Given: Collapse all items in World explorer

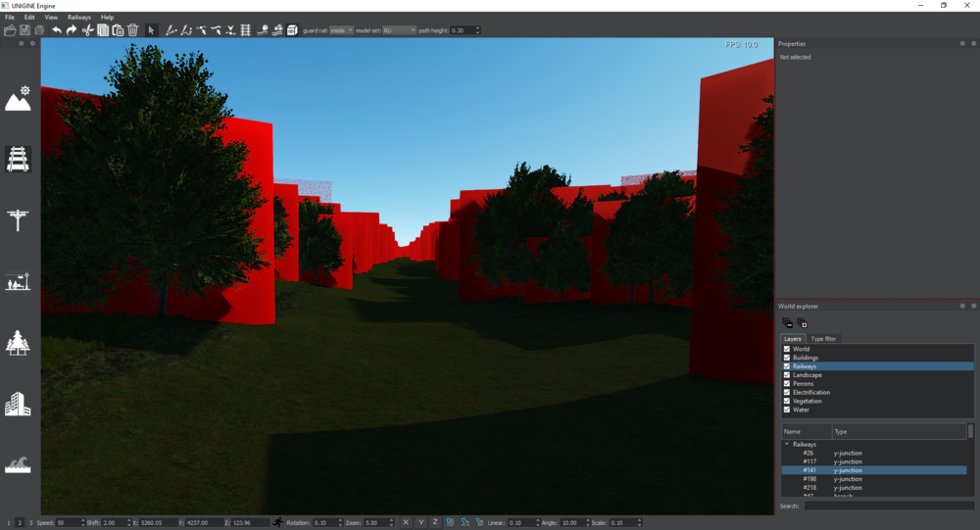Looking at the screenshot, I should pyautogui.click(x=788, y=323).
